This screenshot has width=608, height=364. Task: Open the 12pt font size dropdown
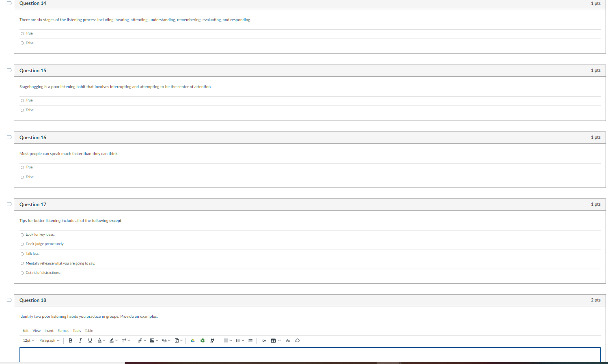point(29,340)
